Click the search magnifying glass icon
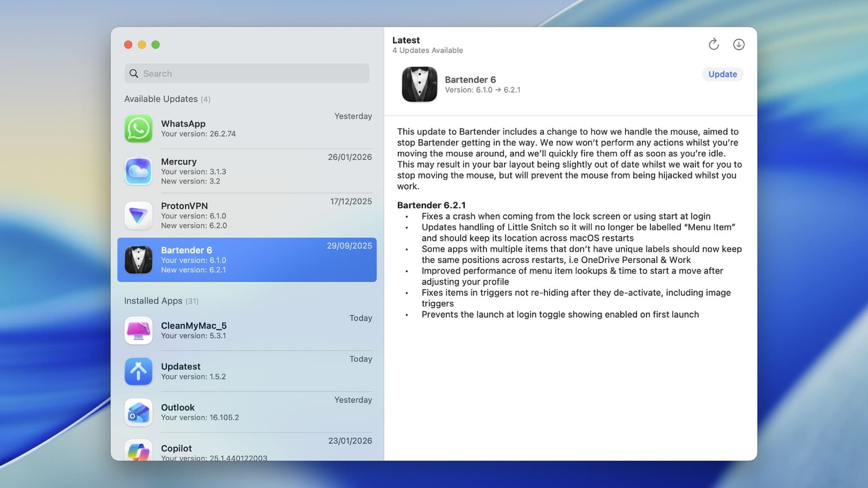The width and height of the screenshot is (868, 488). 134,74
